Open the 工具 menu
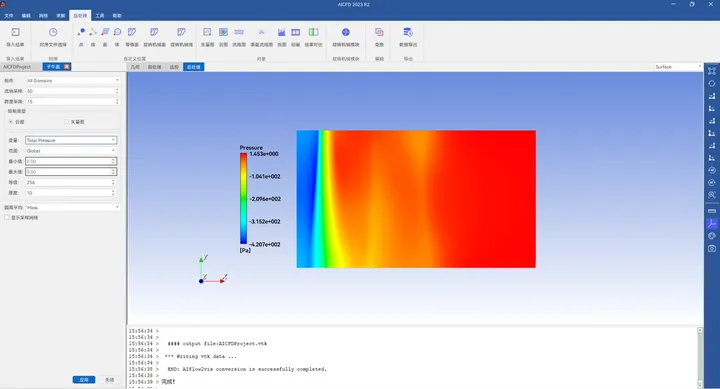This screenshot has width=720, height=389. [100, 16]
